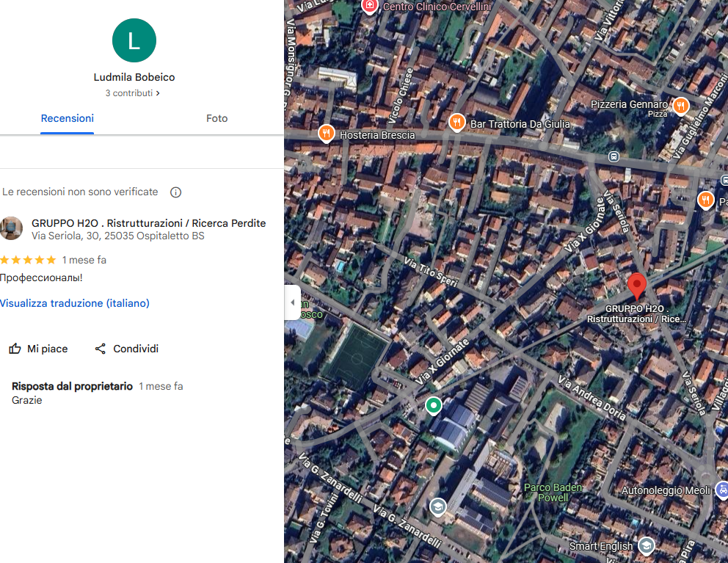Open the 3 contributi contributions link

pyautogui.click(x=132, y=93)
